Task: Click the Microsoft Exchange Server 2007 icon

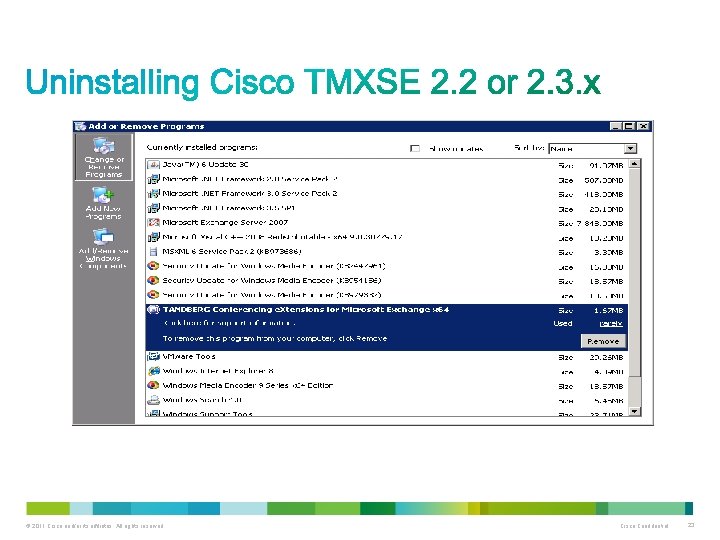Action: 153,222
